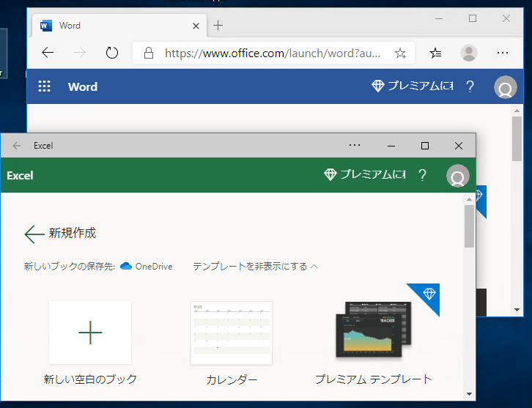Click the Excel title in green header

click(x=20, y=175)
